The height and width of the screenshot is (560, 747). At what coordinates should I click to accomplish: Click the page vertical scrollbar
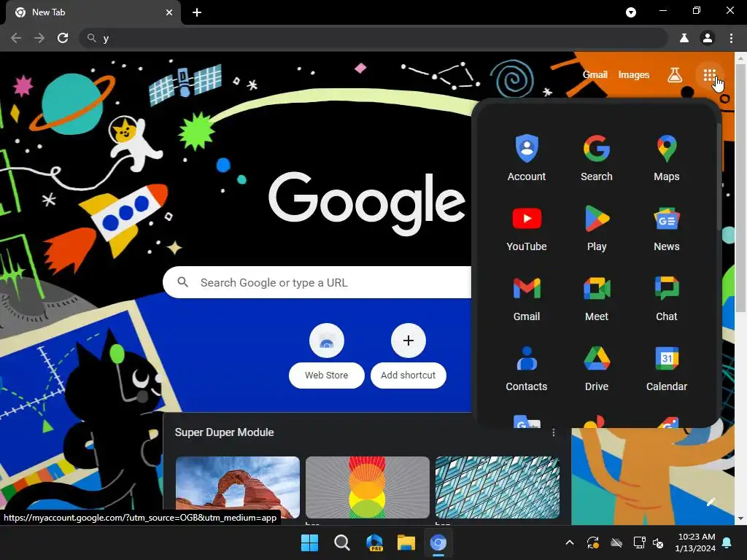[x=740, y=188]
